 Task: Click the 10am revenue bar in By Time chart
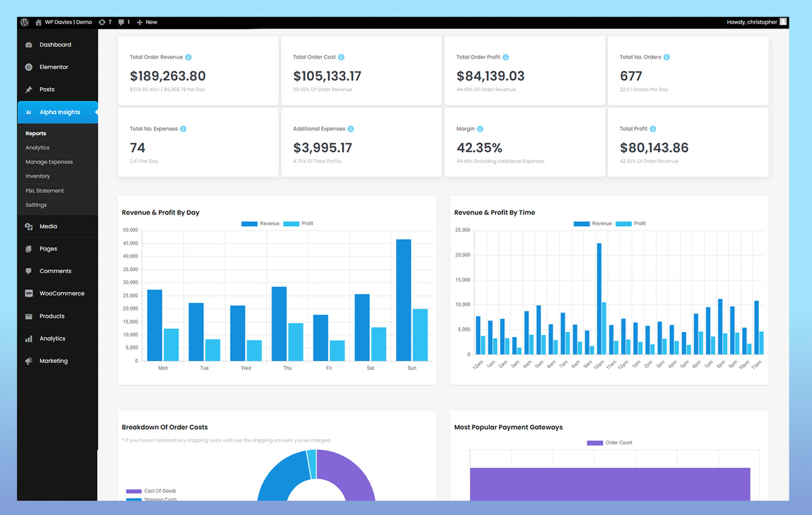point(599,299)
